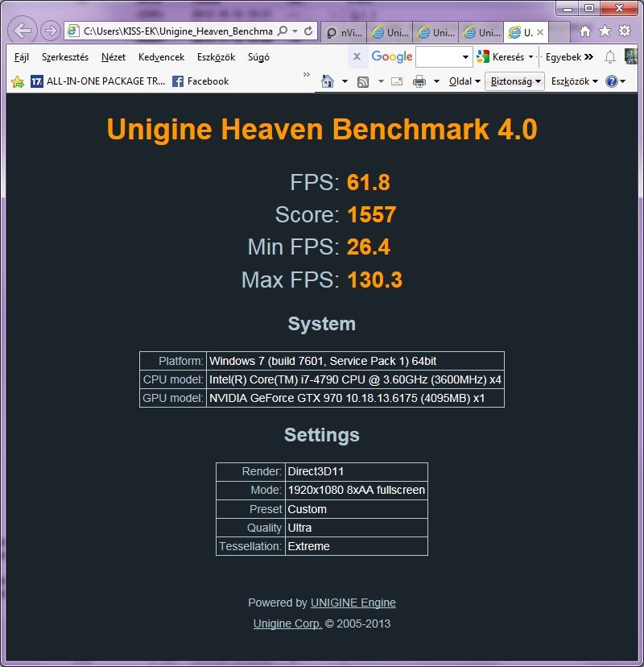Click the 1920x1080 8xAA fullscreen cell
The height and width of the screenshot is (667, 644).
(x=357, y=490)
